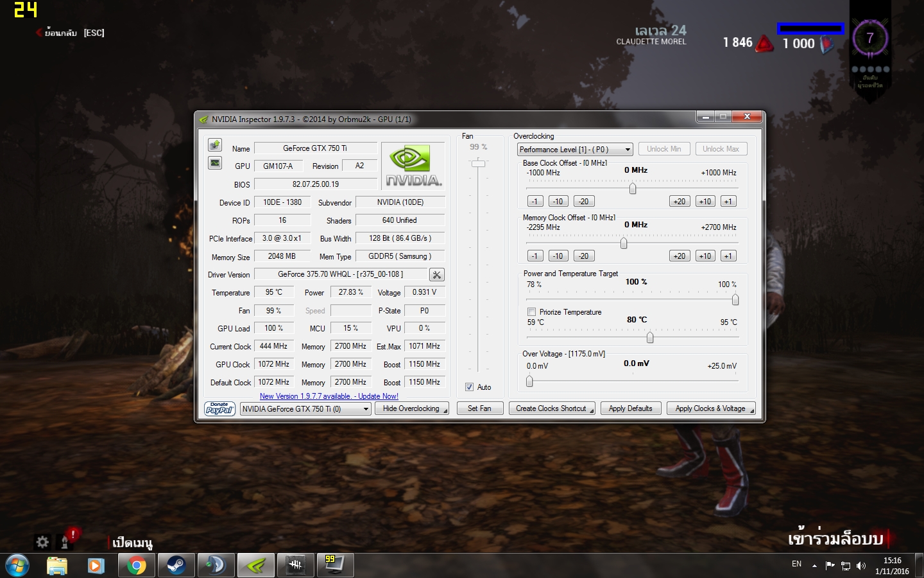Open the New Version 1.9.7.7 Update Now link

(329, 396)
